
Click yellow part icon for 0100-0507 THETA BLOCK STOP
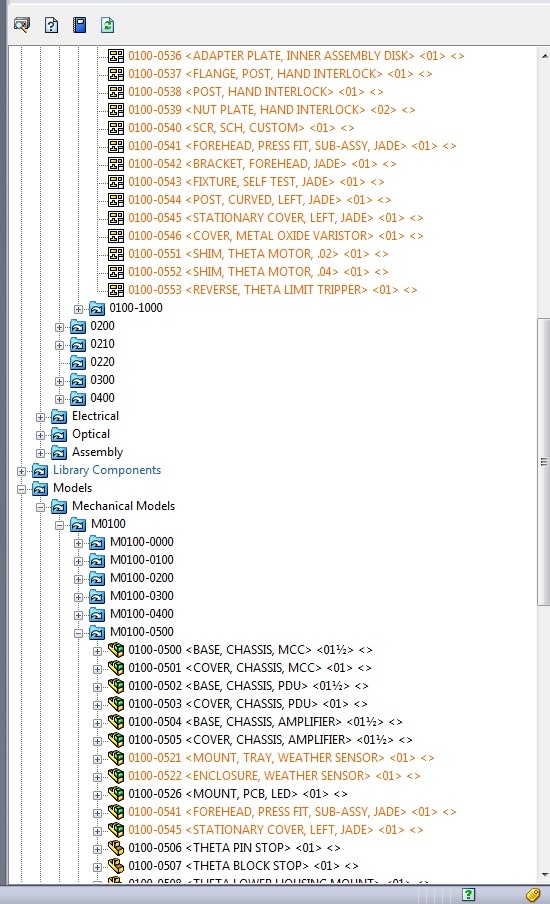coord(116,865)
